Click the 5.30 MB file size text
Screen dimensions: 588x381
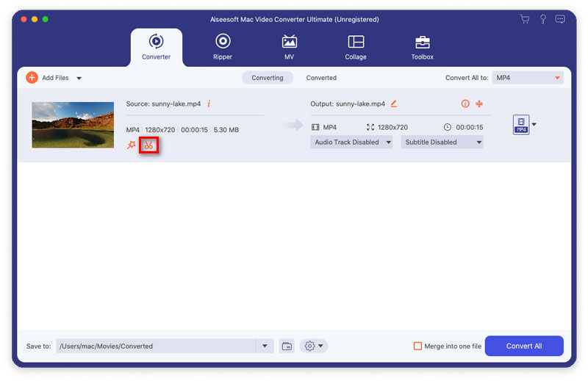[x=226, y=130]
